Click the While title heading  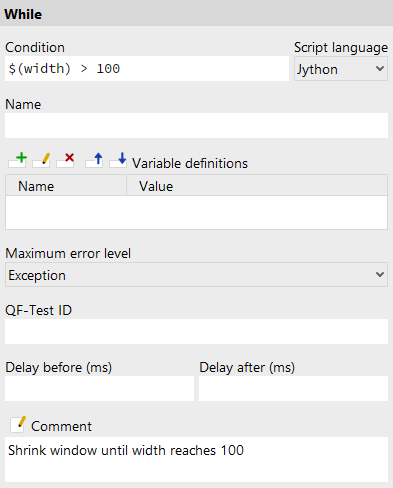coord(23,14)
